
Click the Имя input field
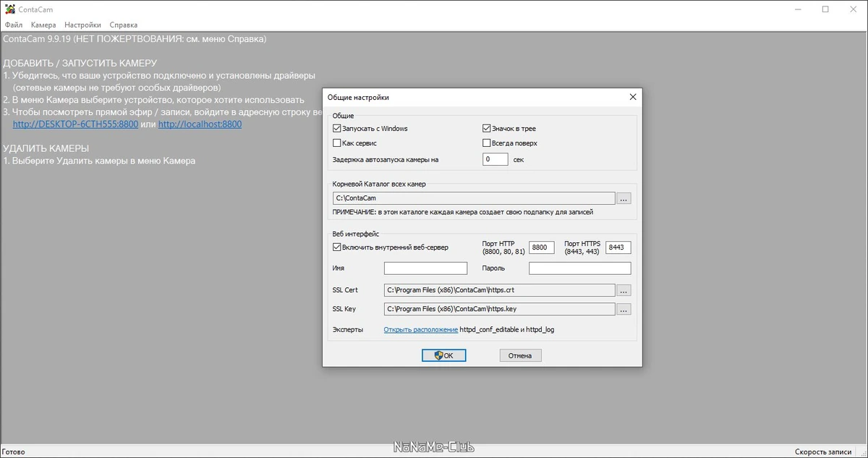(427, 268)
